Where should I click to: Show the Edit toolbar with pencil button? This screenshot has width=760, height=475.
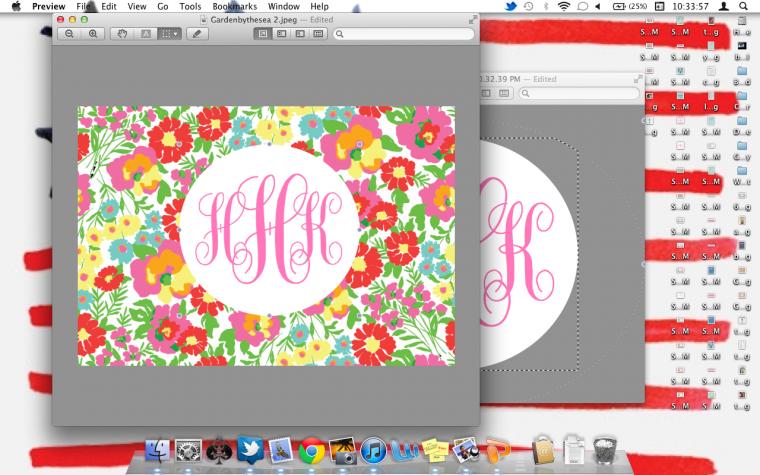tap(197, 34)
